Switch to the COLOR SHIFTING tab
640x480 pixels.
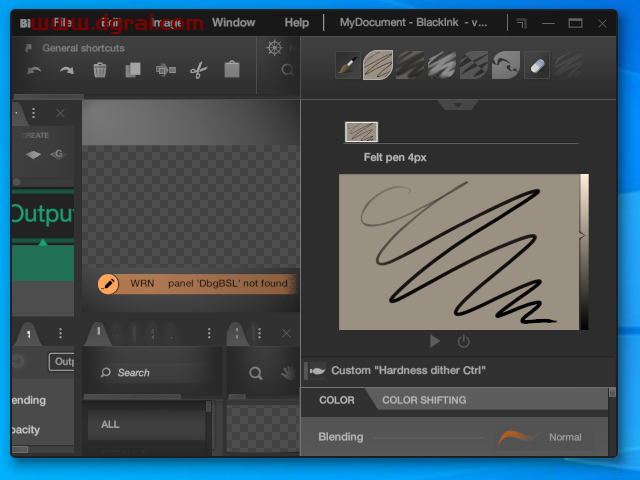pyautogui.click(x=424, y=400)
